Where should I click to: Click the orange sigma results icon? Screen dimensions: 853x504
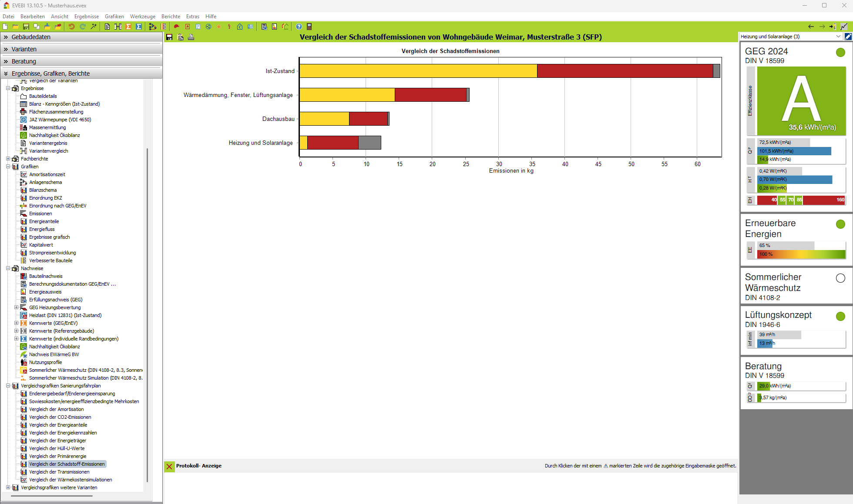[128, 27]
